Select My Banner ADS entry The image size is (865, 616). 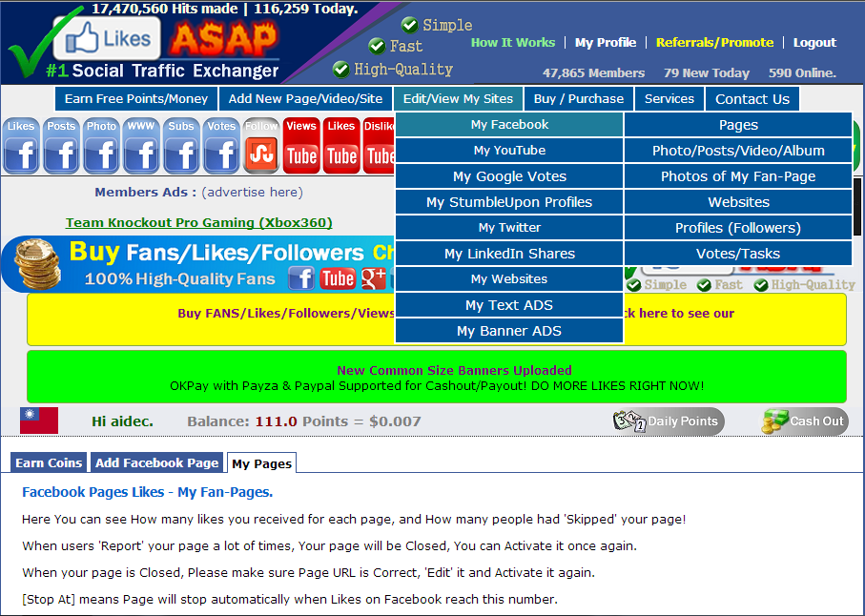click(x=509, y=330)
